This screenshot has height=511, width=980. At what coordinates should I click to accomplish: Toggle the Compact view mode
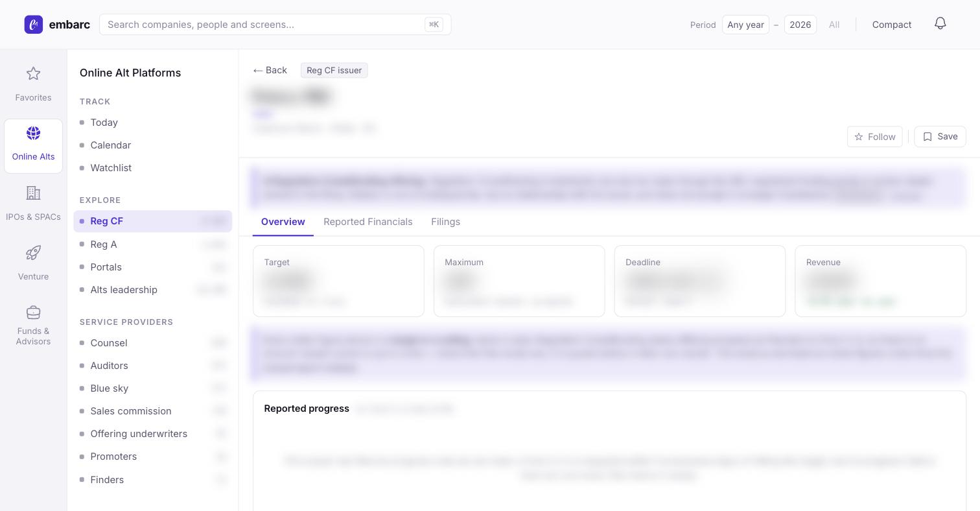892,25
